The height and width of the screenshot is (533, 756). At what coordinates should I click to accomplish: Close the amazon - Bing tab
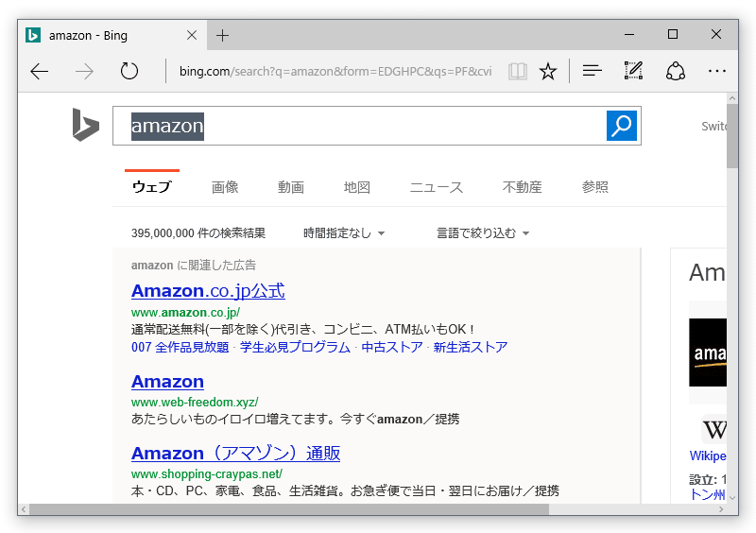coord(192,35)
